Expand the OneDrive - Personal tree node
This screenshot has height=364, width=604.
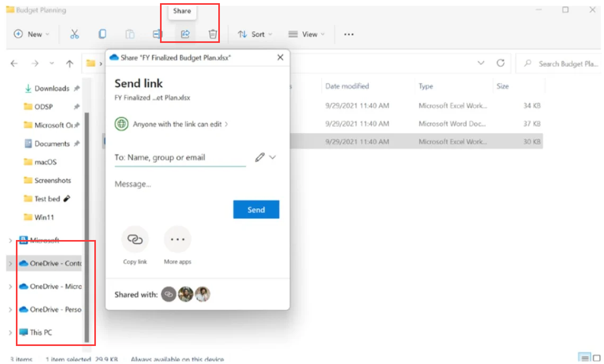10,309
